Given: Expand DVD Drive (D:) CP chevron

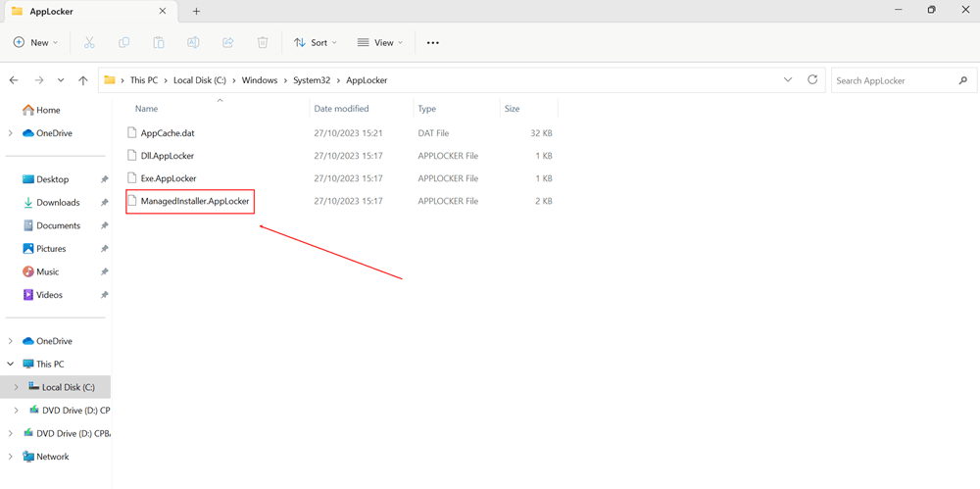Looking at the screenshot, I should point(17,411).
